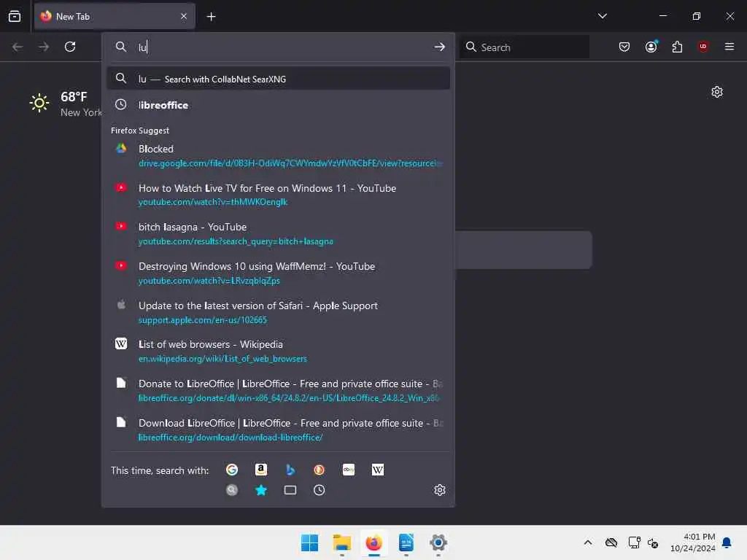Close the New Tab tab
Screen dimensions: 747x560
tap(184, 16)
